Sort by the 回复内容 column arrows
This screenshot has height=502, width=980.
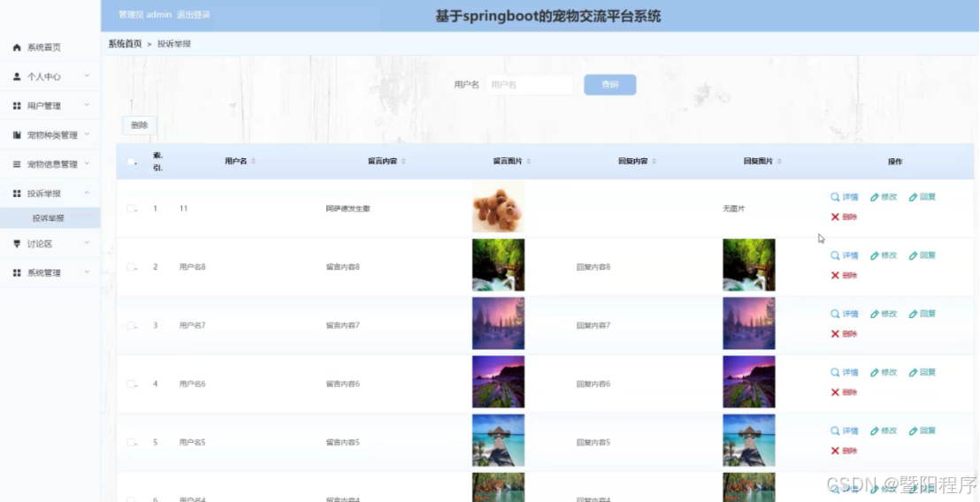pos(654,161)
